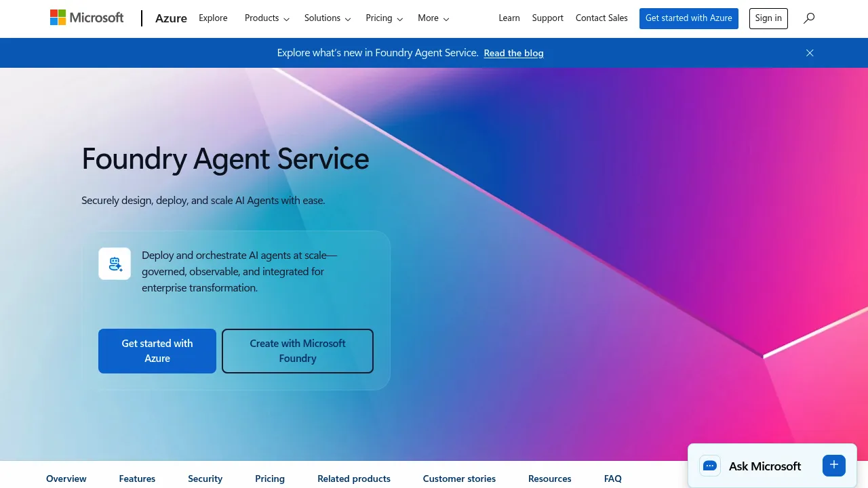Image resolution: width=868 pixels, height=488 pixels.
Task: Choose Create with Microsoft Foundry
Action: pyautogui.click(x=298, y=351)
